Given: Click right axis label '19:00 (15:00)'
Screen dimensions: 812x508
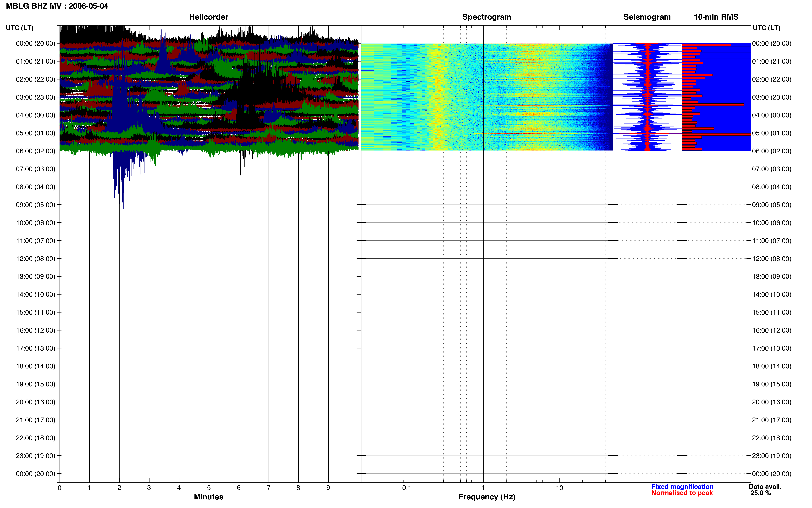Looking at the screenshot, I should (772, 384).
